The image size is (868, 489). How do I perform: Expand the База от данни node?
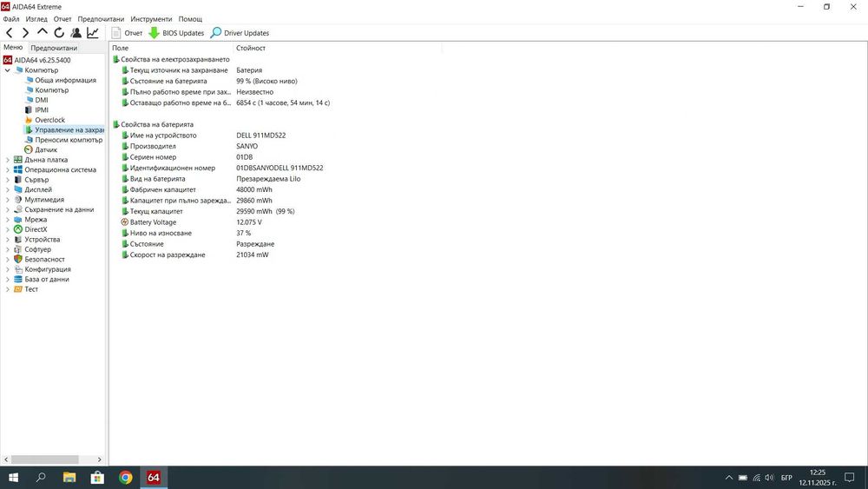(x=7, y=280)
